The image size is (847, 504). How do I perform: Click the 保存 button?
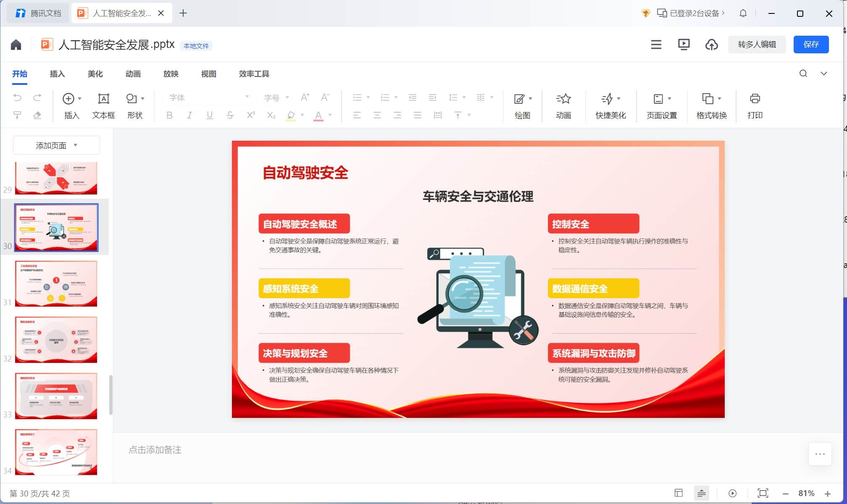point(811,45)
